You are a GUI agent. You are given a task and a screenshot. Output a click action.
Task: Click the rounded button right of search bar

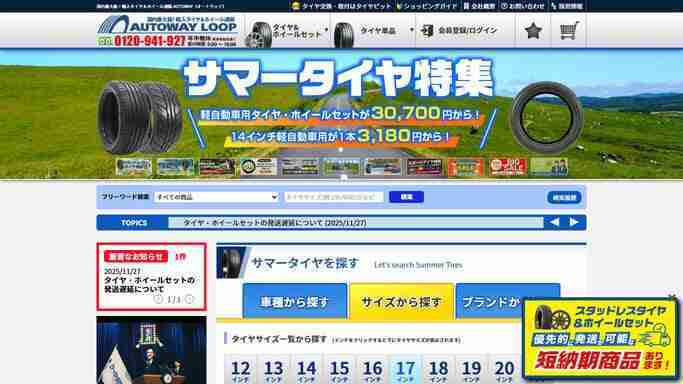pyautogui.click(x=564, y=197)
